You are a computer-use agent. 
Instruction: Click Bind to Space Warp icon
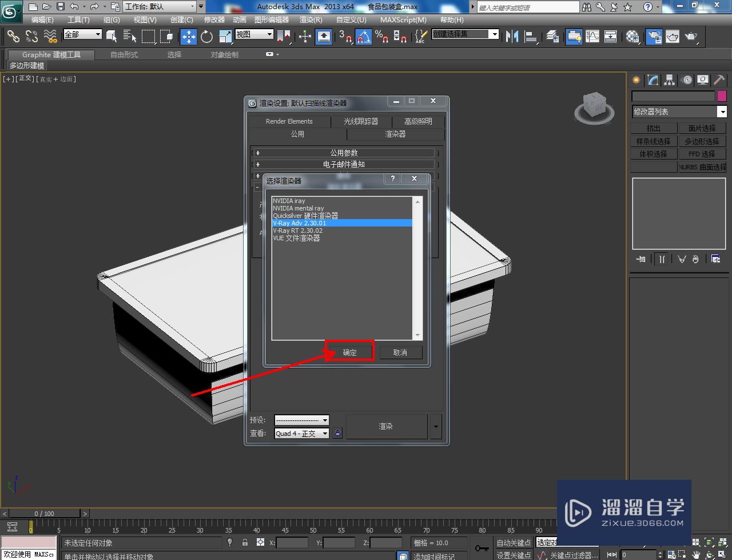pyautogui.click(x=50, y=37)
